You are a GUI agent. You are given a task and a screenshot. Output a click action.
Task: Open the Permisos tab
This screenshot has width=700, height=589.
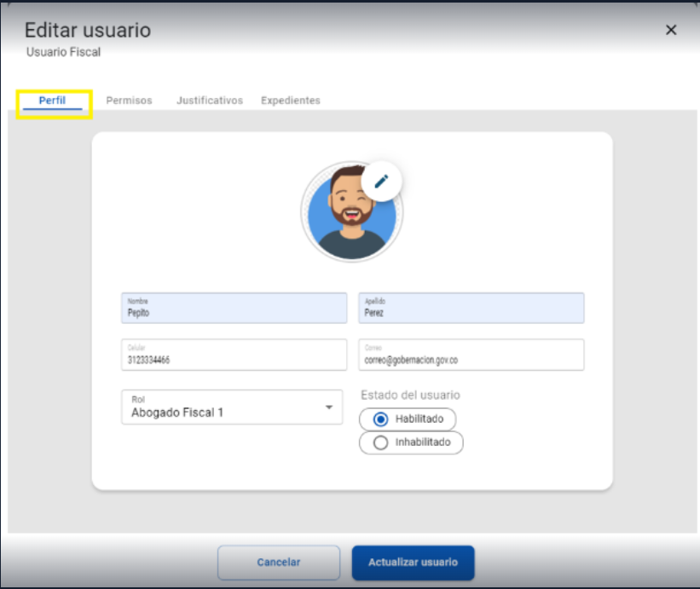coord(129,101)
